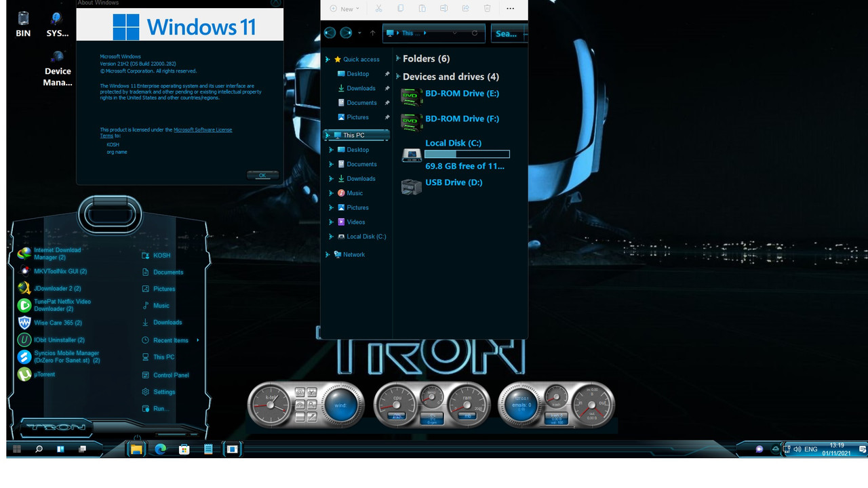Refresh the Explorer address bar
The width and height of the screenshot is (868, 488).
point(474,33)
